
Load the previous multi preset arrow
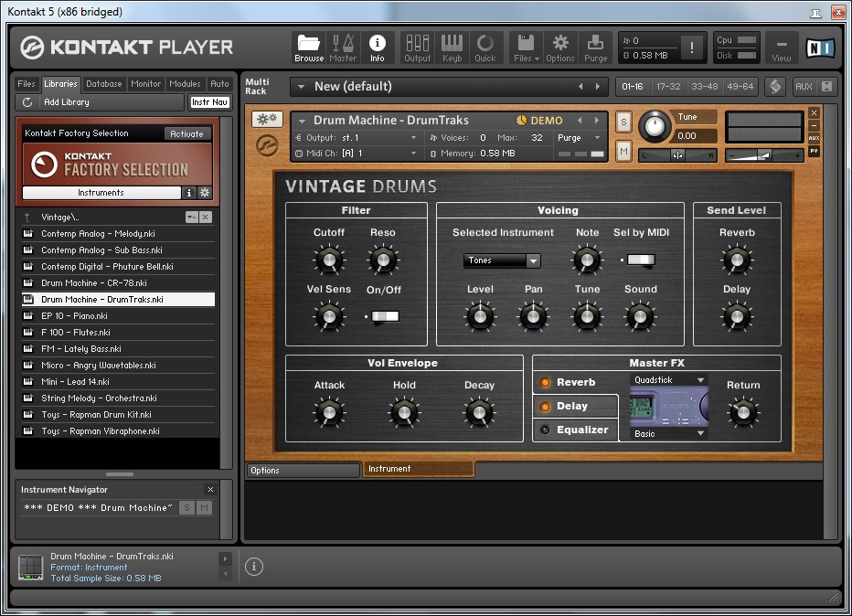pyautogui.click(x=580, y=87)
